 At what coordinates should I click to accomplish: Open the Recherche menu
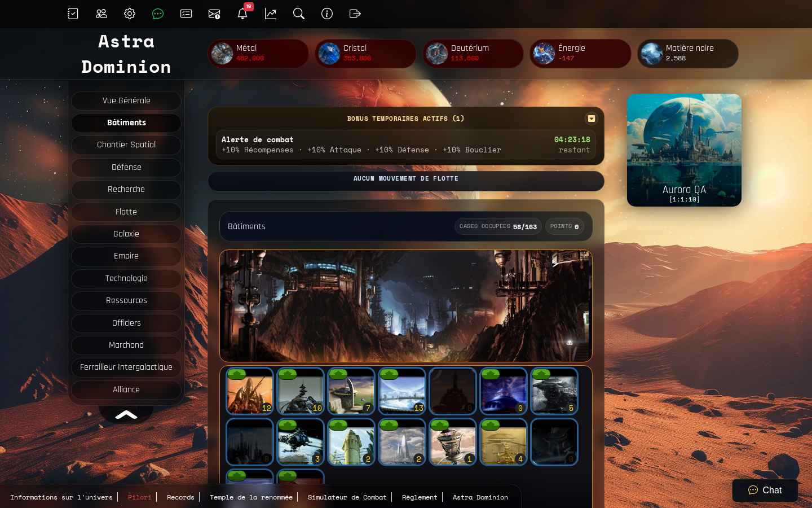(x=126, y=190)
